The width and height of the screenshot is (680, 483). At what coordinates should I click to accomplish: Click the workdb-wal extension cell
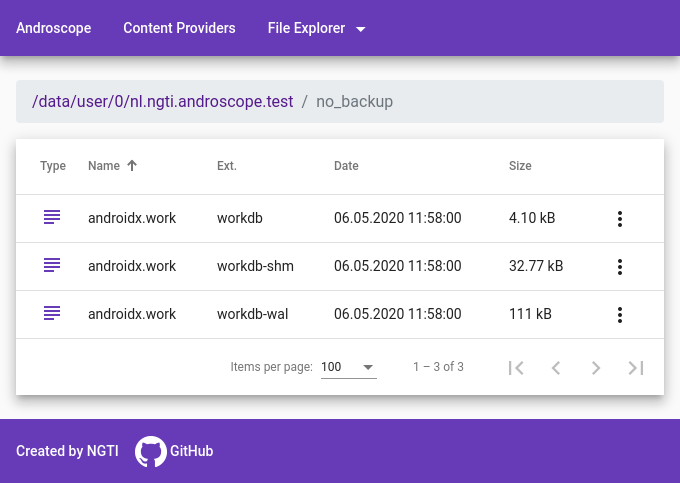coord(252,314)
